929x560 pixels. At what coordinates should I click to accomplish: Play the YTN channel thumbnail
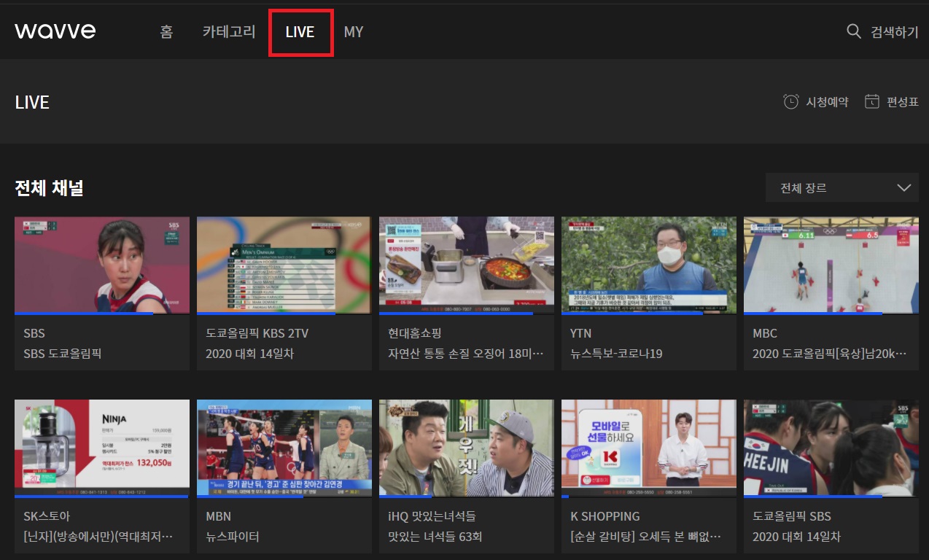[x=649, y=265]
